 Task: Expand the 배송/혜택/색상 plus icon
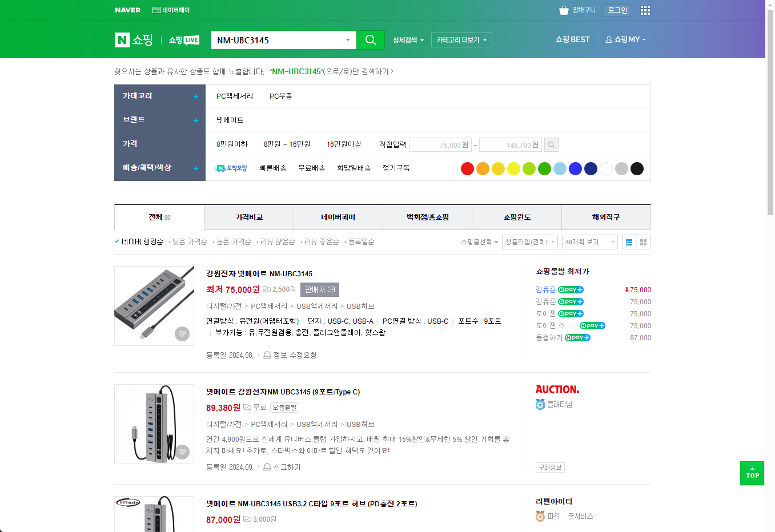pos(196,168)
